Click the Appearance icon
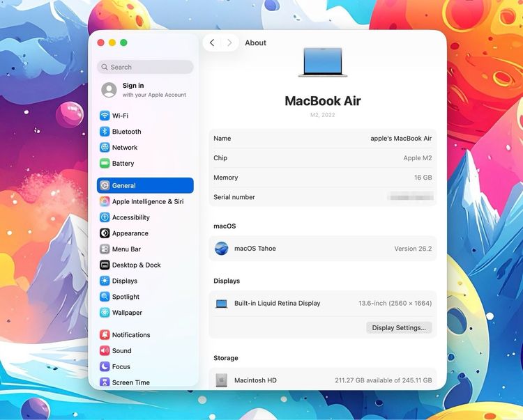The width and height of the screenshot is (523, 420). coord(105,233)
